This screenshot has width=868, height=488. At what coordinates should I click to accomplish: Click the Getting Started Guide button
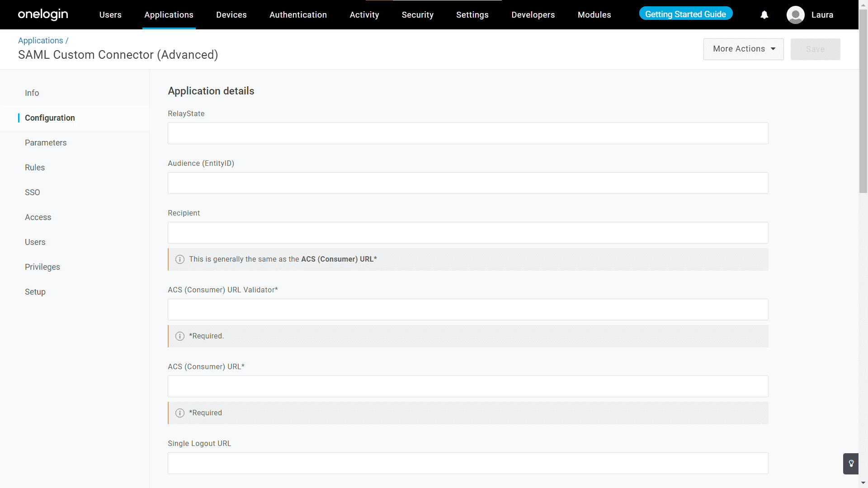685,14
